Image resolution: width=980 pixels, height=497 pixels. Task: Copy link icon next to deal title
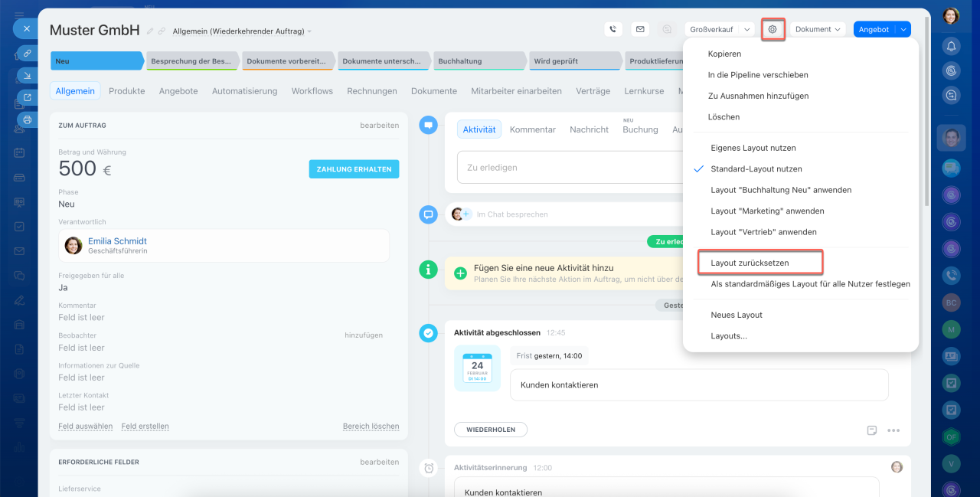tap(162, 31)
